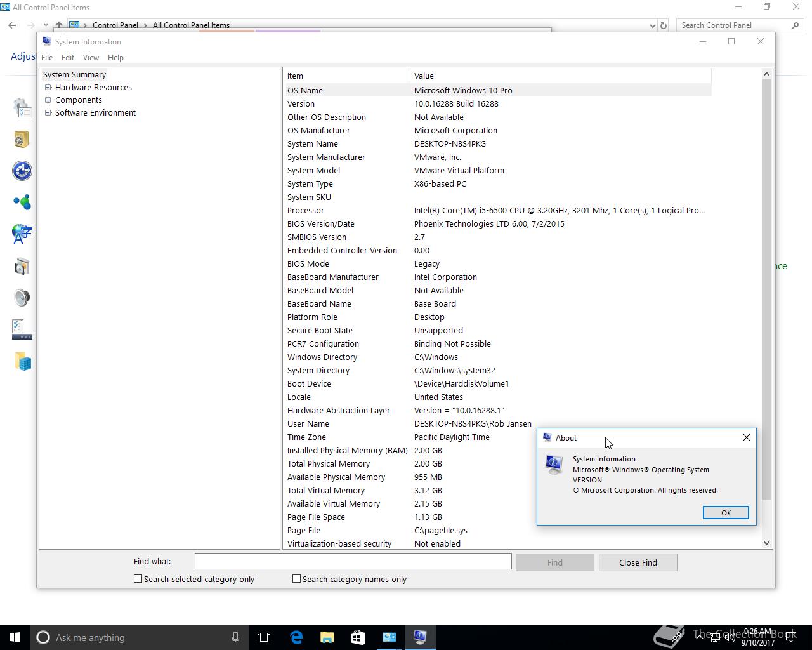Viewport: 812px width, 650px height.
Task: Click chevron after Control Panel breadcrumb
Action: (x=145, y=25)
